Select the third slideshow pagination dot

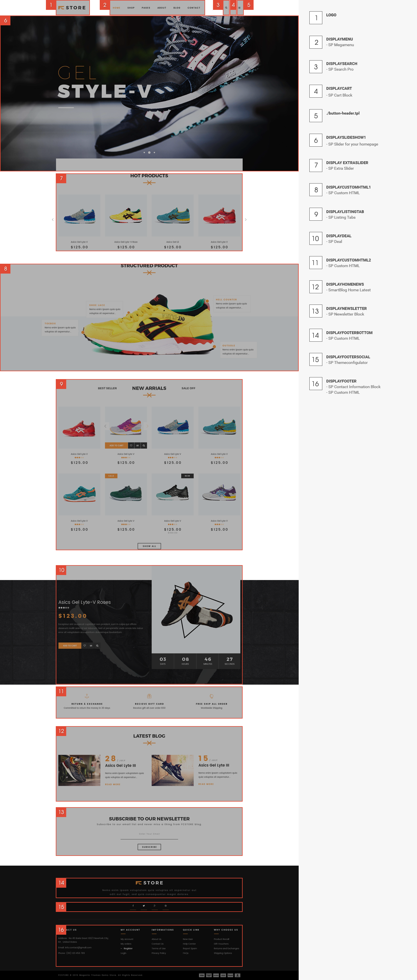tap(154, 153)
